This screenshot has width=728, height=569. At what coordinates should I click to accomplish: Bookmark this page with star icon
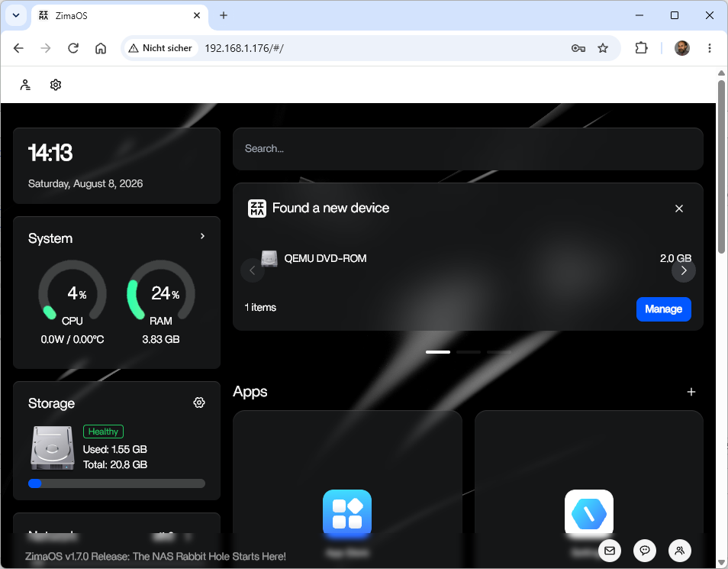coord(603,48)
